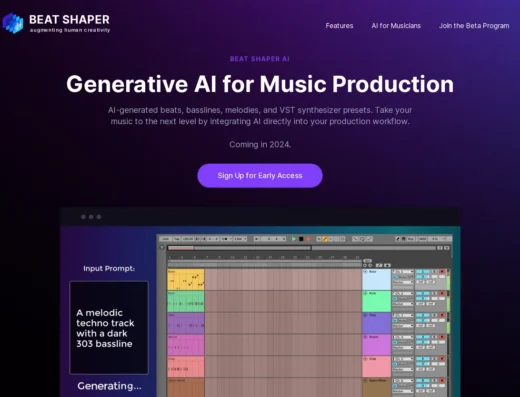Click the Beat Shaper cube logo
This screenshot has height=397, width=520.
click(13, 23)
